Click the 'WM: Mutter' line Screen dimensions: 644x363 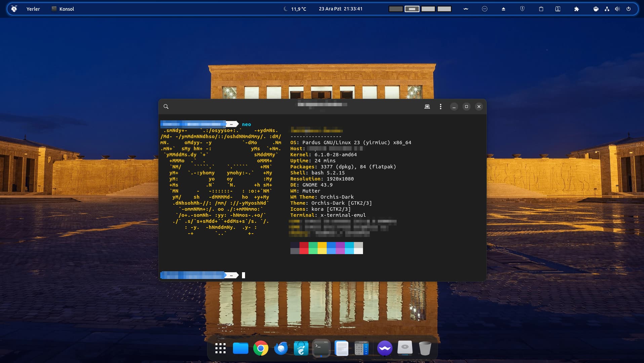pyautogui.click(x=305, y=191)
